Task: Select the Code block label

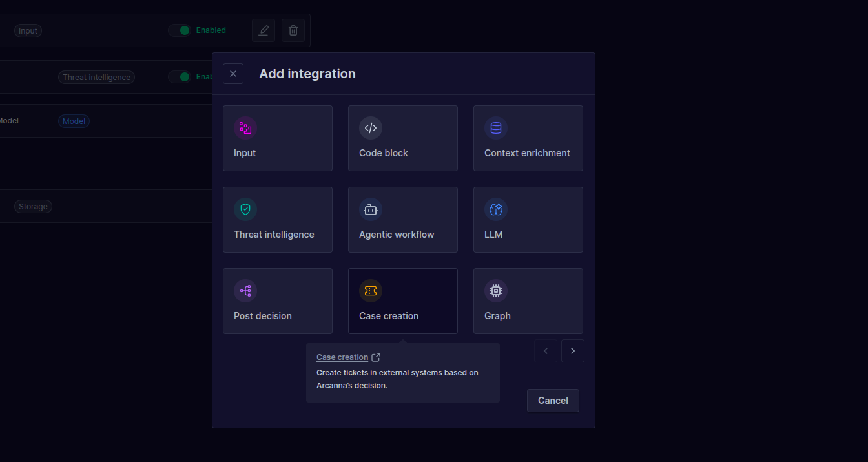Action: point(384,153)
